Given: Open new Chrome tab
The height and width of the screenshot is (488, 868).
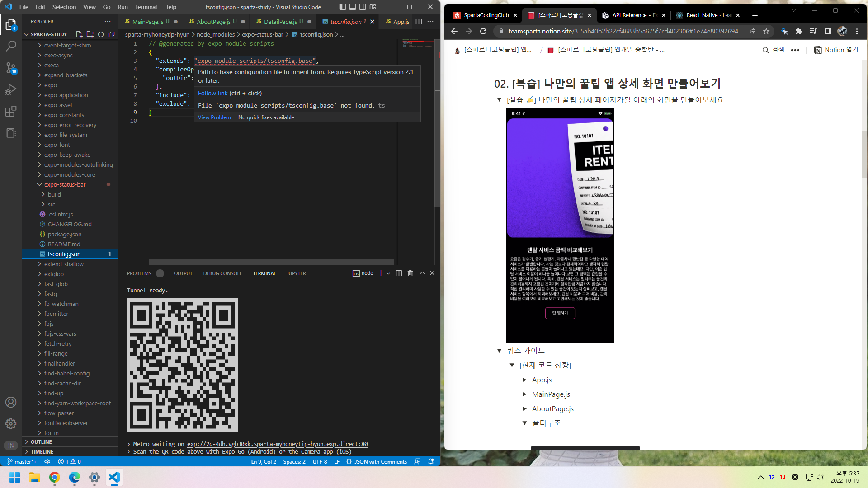Looking at the screenshot, I should 755,15.
